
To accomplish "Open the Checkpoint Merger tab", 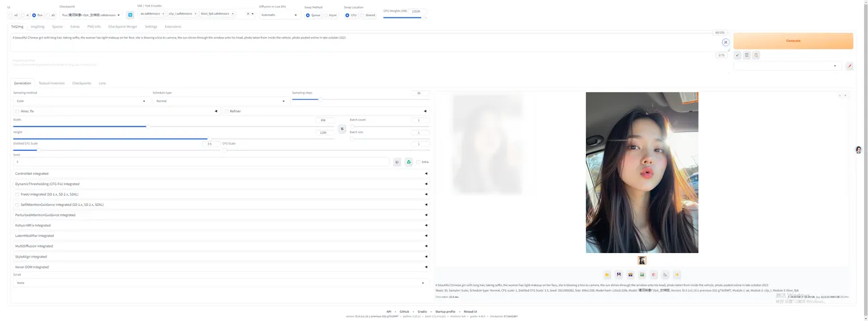I will (x=122, y=26).
